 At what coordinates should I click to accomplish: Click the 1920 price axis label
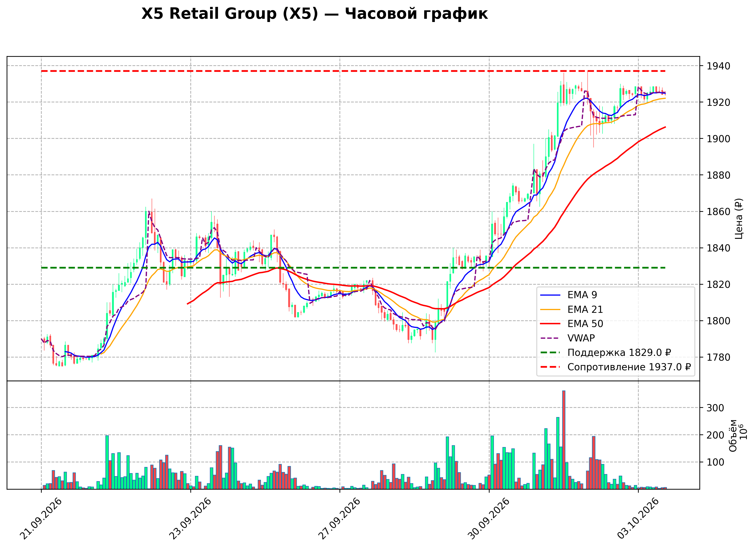718,102
